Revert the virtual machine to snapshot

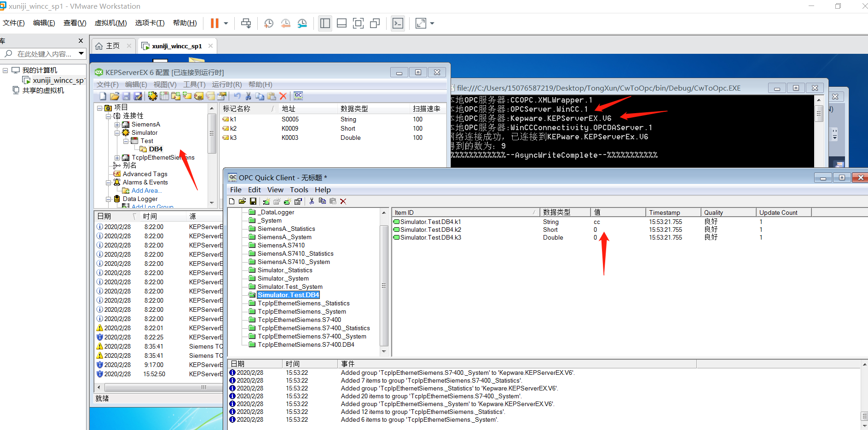tap(286, 23)
